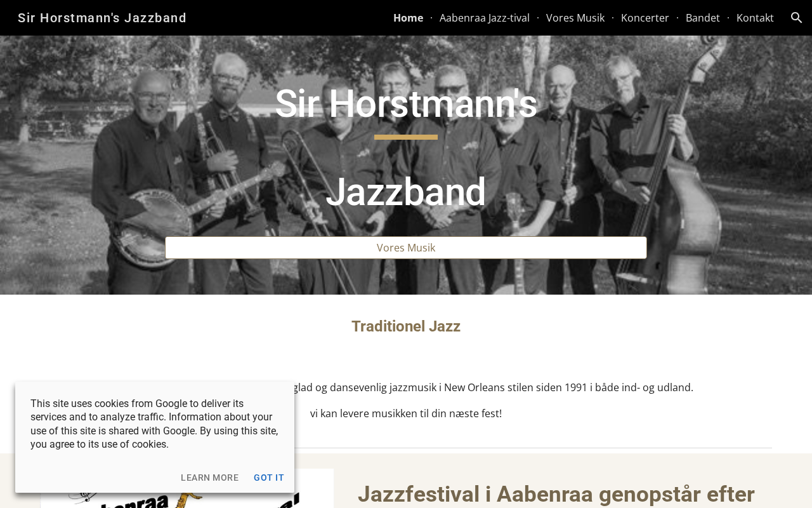Image resolution: width=812 pixels, height=508 pixels.
Task: Click the gold divider under Sir Horstmann's
Action: (x=406, y=137)
